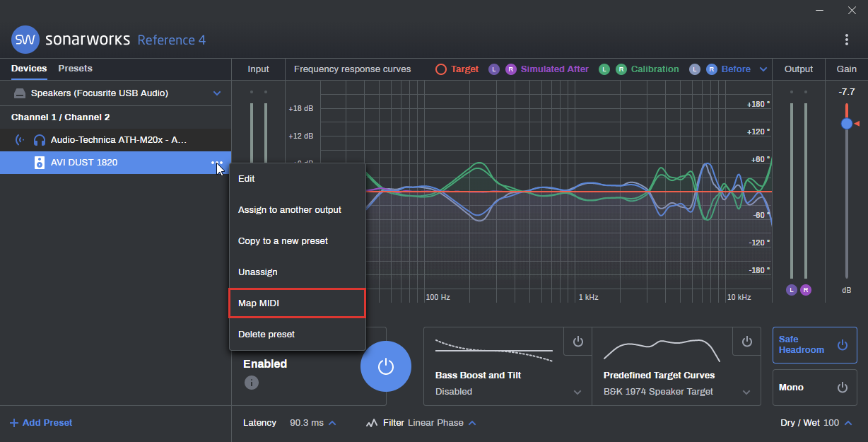Choose Unassign from the context menu
Screen dimensions: 868x442
pos(298,272)
